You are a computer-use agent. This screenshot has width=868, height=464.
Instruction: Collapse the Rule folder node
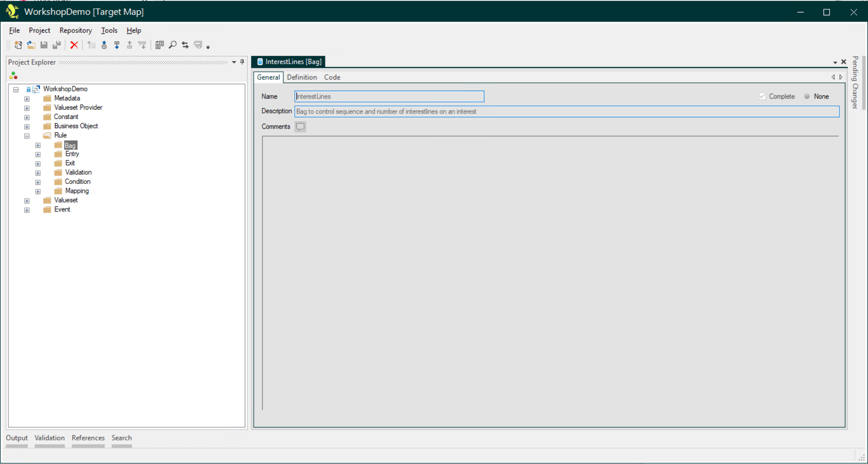pos(27,136)
